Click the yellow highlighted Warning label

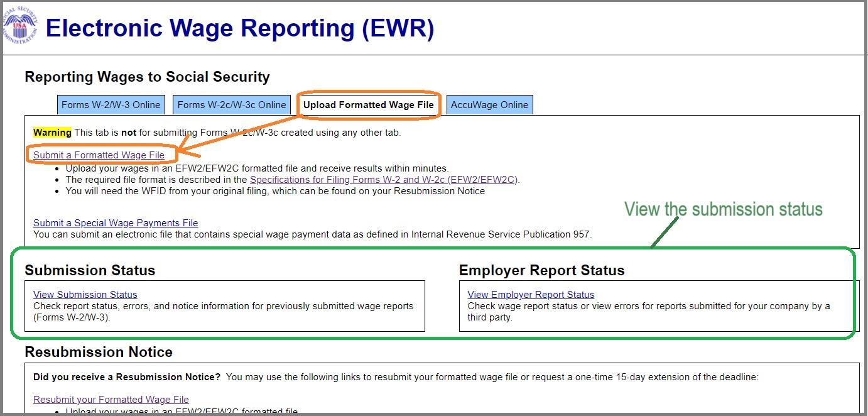[x=52, y=133]
